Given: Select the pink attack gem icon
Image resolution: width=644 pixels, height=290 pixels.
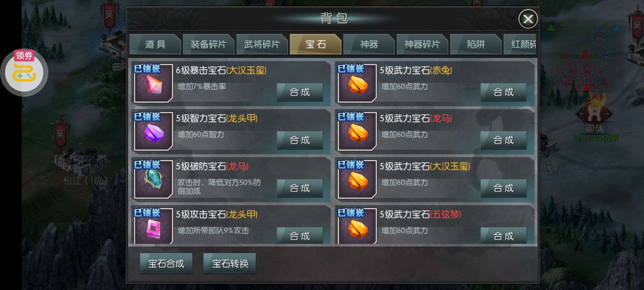Looking at the screenshot, I should click(x=153, y=226).
